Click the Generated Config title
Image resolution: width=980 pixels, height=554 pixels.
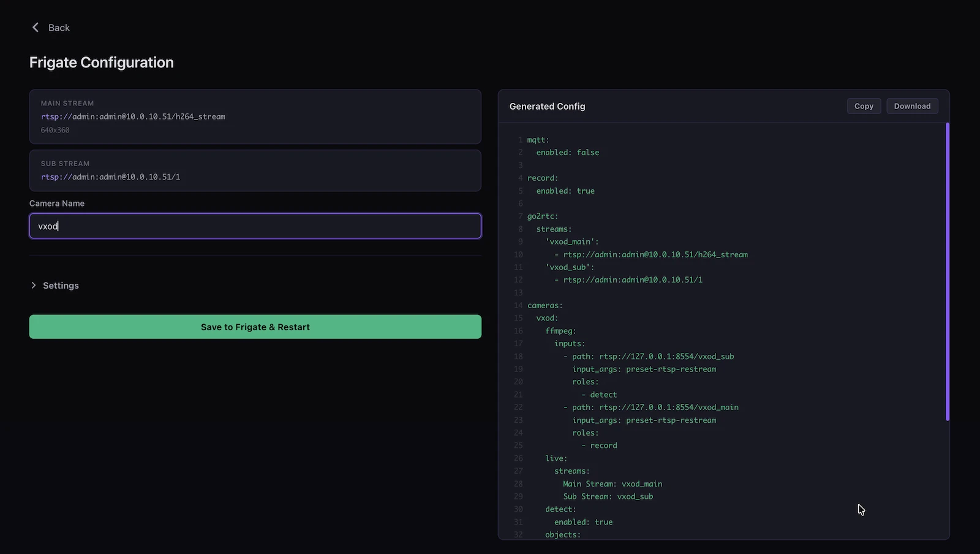tap(547, 106)
